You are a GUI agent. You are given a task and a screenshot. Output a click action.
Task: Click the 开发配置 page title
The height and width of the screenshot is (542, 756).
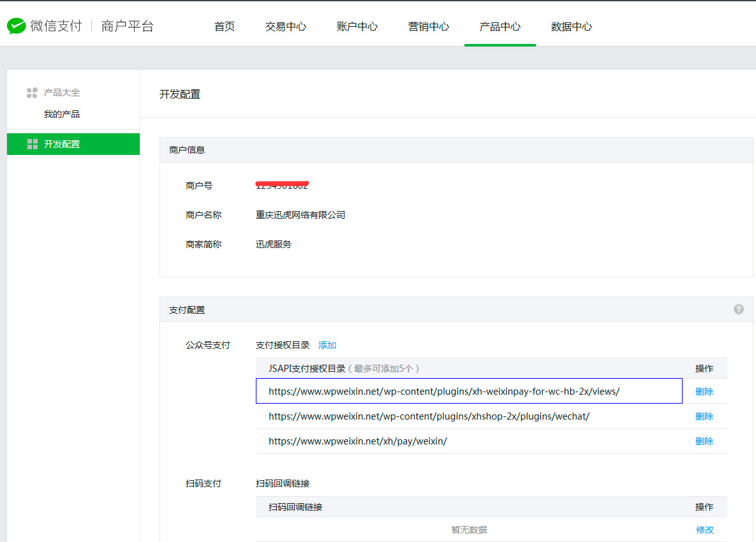click(180, 94)
